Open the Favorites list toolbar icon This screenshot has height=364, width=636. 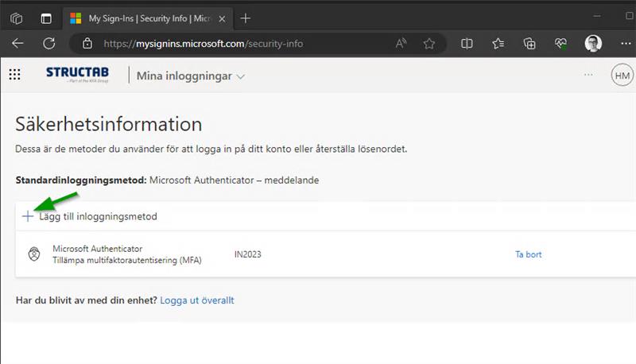click(x=498, y=44)
